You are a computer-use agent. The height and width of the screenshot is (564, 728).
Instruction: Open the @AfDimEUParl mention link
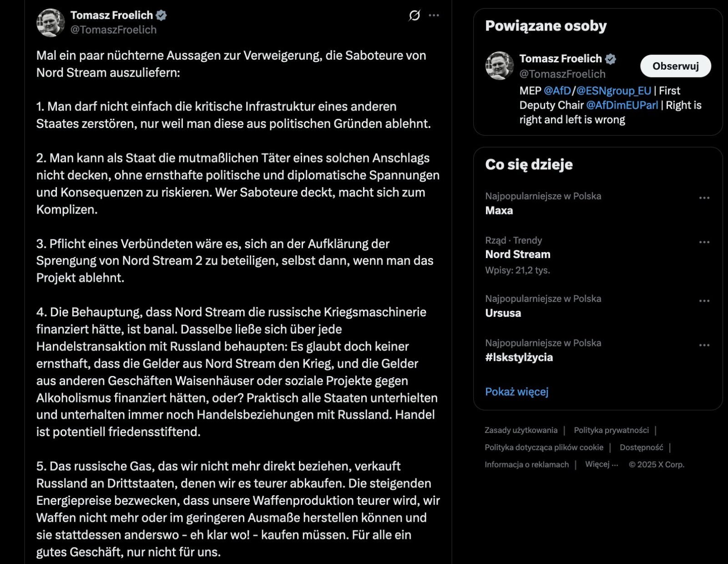[x=622, y=105]
